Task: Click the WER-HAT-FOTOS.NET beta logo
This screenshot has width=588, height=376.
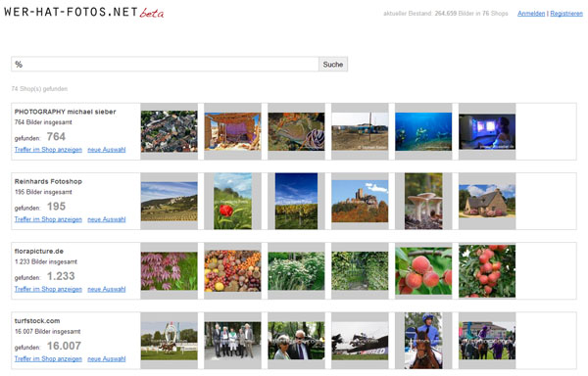Action: (x=84, y=13)
